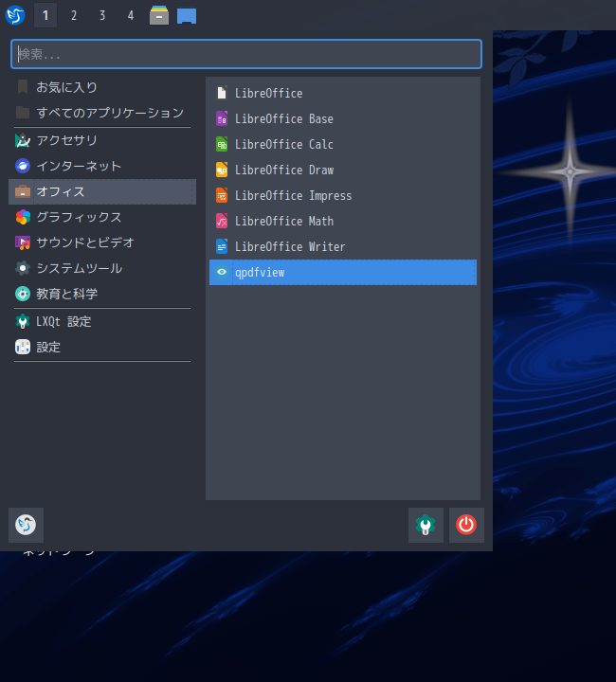Focus the 検索 search field
This screenshot has height=682, width=616.
246,54
